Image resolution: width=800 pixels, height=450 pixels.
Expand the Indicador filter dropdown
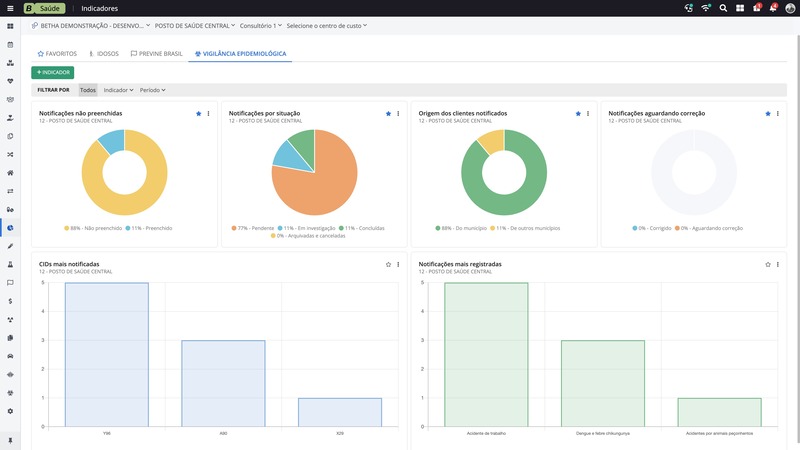point(118,90)
